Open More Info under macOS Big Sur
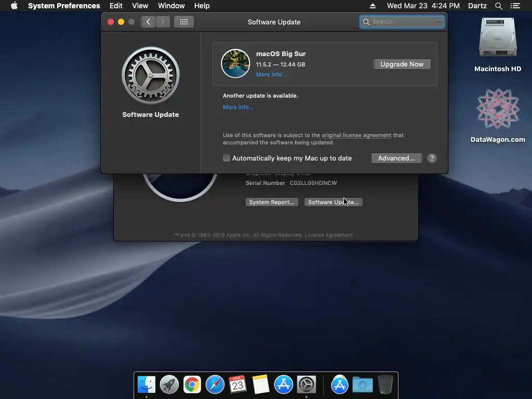Image resolution: width=532 pixels, height=399 pixels. coord(271,75)
